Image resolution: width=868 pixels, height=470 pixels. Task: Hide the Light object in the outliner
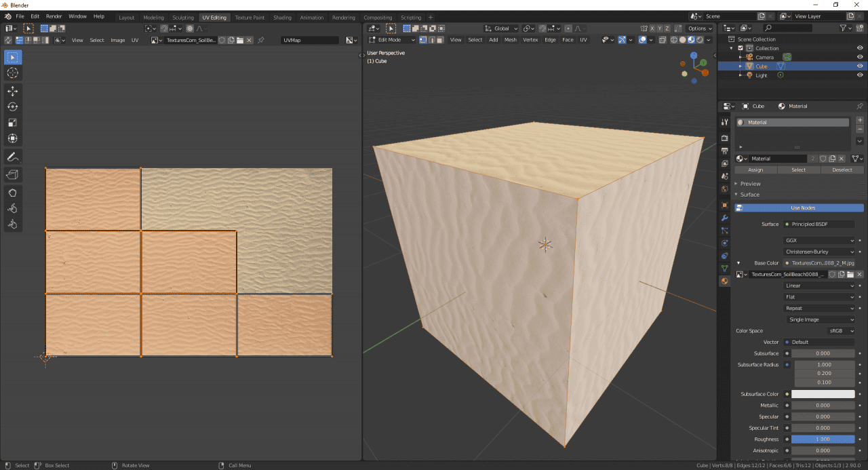859,75
